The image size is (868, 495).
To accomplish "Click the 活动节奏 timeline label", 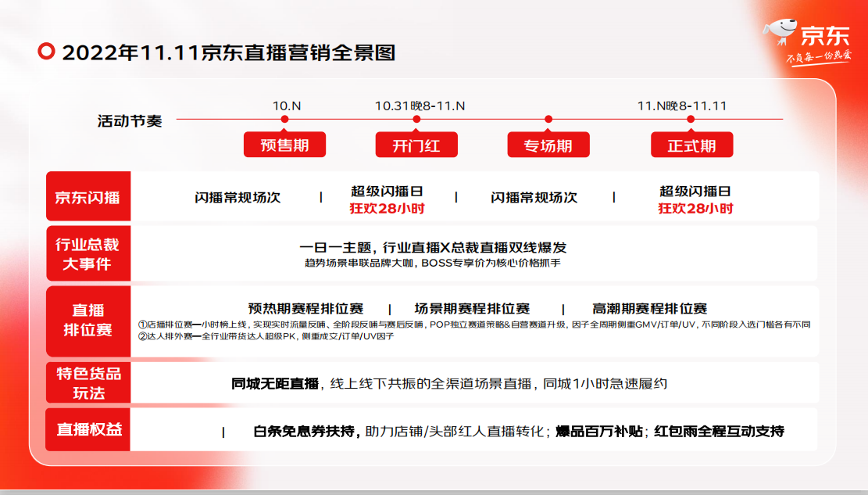I will coord(130,121).
